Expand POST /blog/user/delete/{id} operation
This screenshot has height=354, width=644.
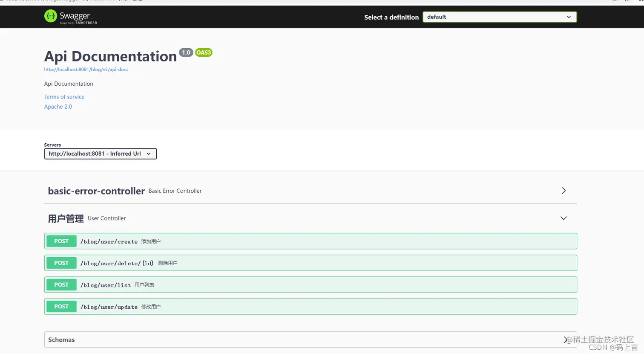coord(310,263)
